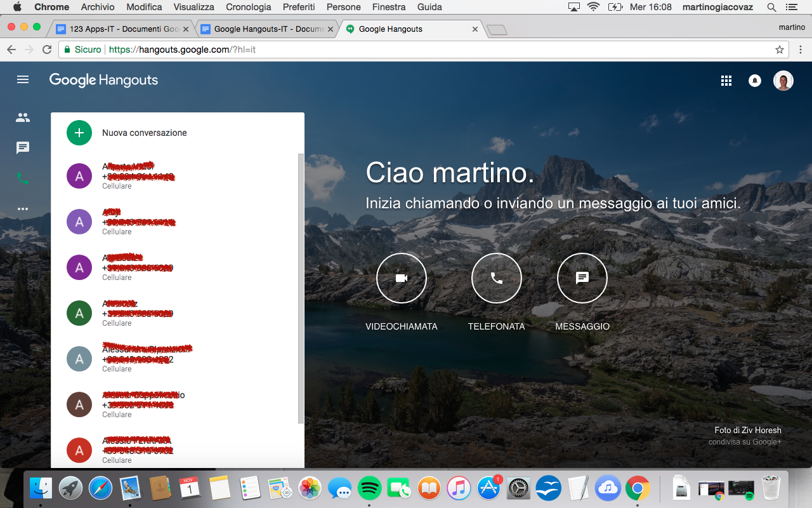Switch to Google Hangouts-IT document tab
812x508 pixels.
(x=267, y=29)
